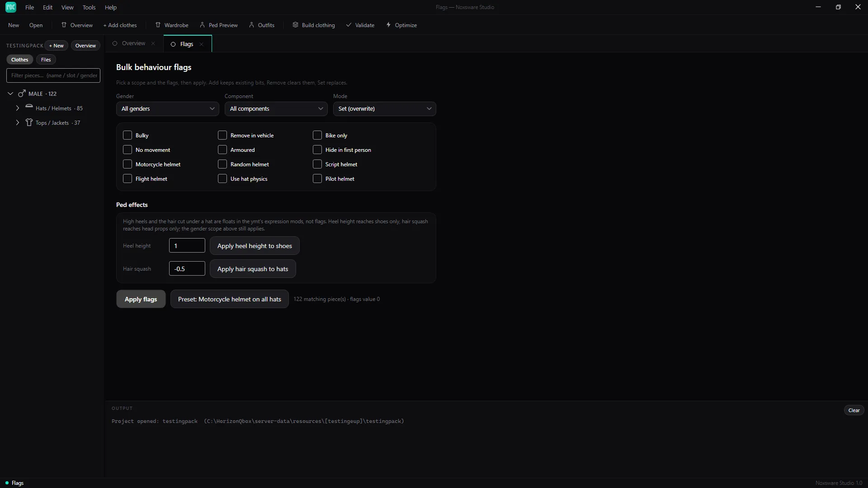This screenshot has height=488, width=868.
Task: Open the Tools menu
Action: point(89,8)
